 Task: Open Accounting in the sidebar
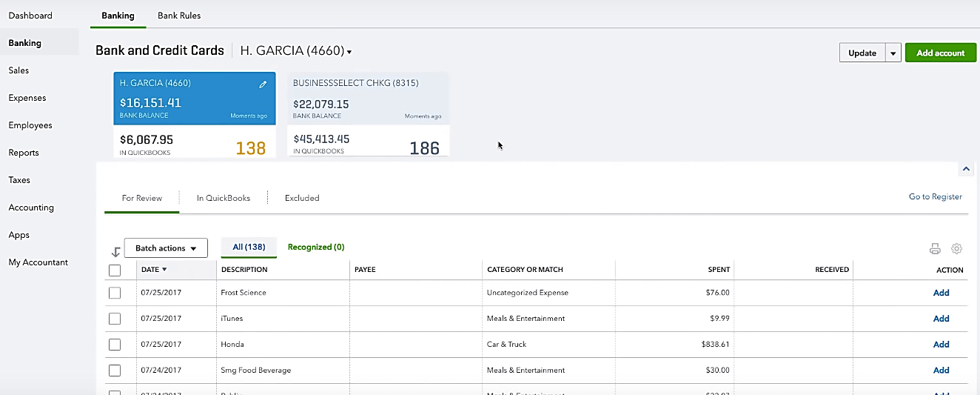(x=31, y=208)
